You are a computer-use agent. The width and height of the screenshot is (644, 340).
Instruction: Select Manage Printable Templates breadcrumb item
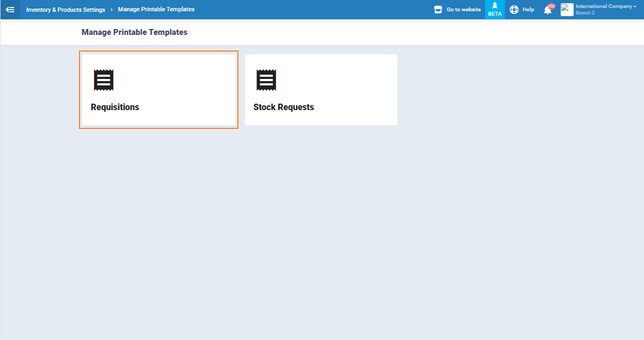(x=156, y=10)
